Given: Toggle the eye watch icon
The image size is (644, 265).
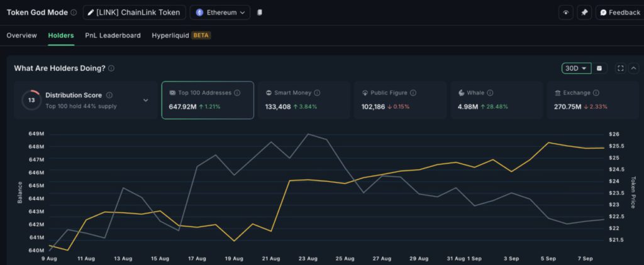Looking at the screenshot, I should pyautogui.click(x=566, y=13).
